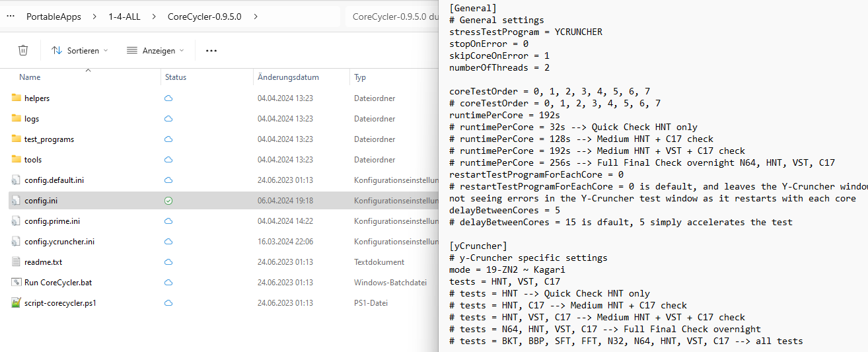The width and height of the screenshot is (868, 352).
Task: Select file name Run CoreCycler.bat
Action: (58, 283)
